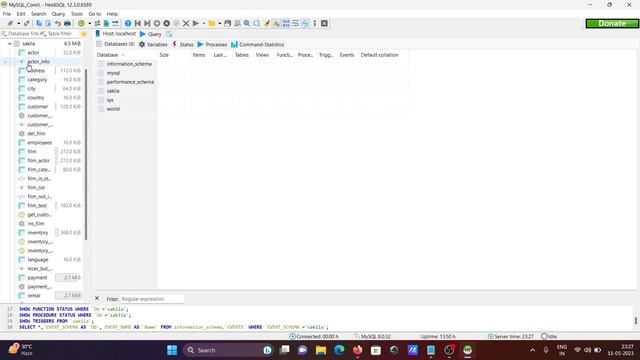Click the delete row circle icon
Screen dimensions: 640x360
coord(167,23)
